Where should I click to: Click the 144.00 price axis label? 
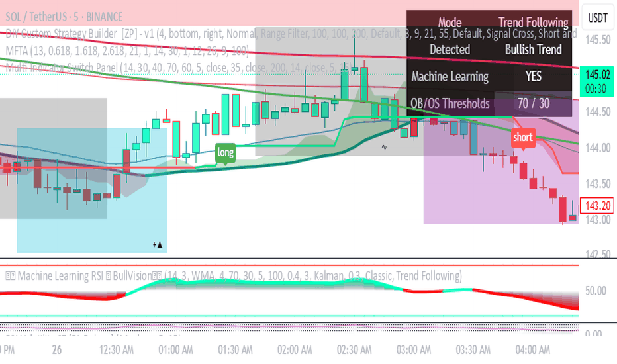coord(598,148)
